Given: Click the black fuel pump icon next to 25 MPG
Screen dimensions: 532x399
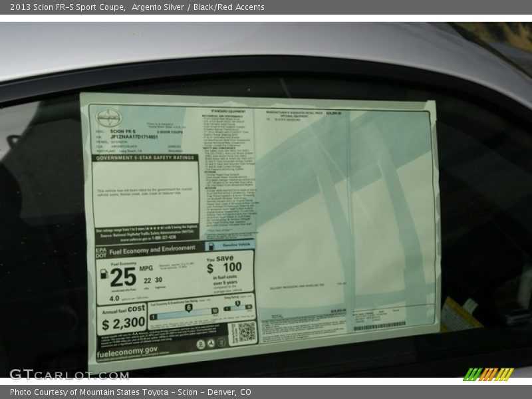Looking at the screenshot, I should [x=104, y=274].
